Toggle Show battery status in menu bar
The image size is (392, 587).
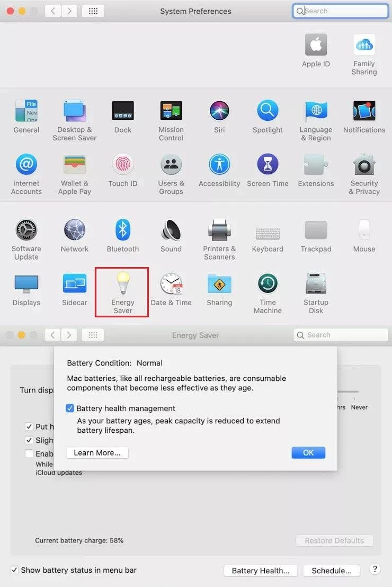(x=14, y=570)
